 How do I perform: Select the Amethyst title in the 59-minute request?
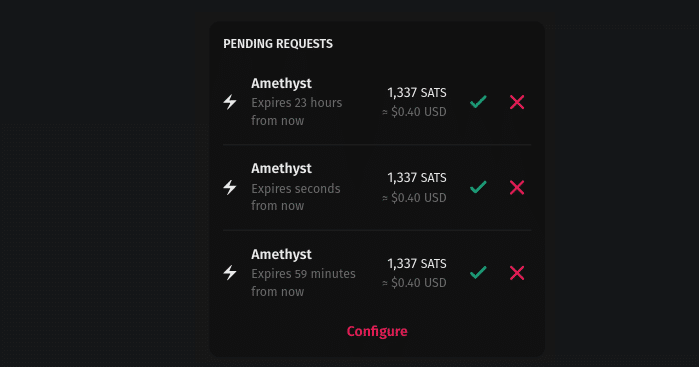coord(281,255)
